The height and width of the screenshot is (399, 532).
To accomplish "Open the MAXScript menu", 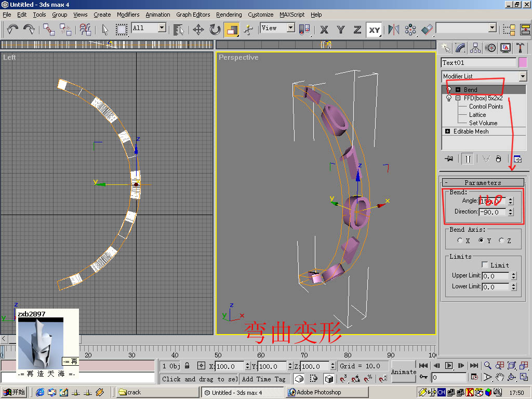I will coord(292,15).
